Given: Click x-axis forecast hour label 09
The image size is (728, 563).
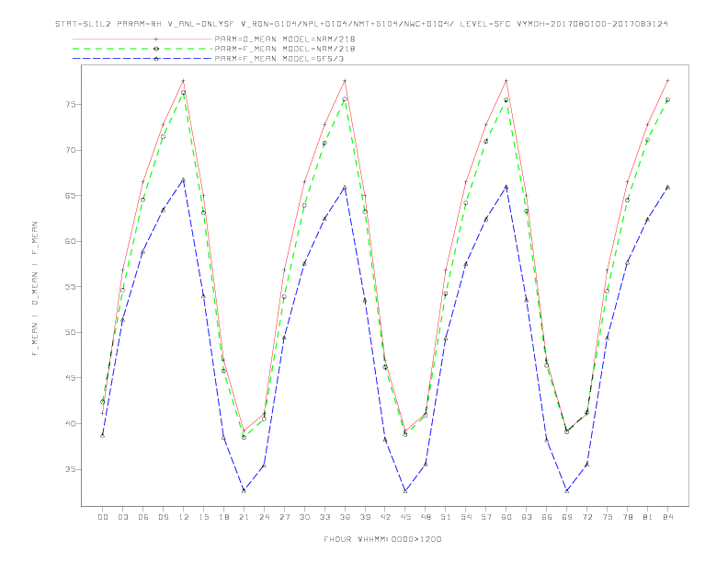Looking at the screenshot, I should click(x=163, y=517).
